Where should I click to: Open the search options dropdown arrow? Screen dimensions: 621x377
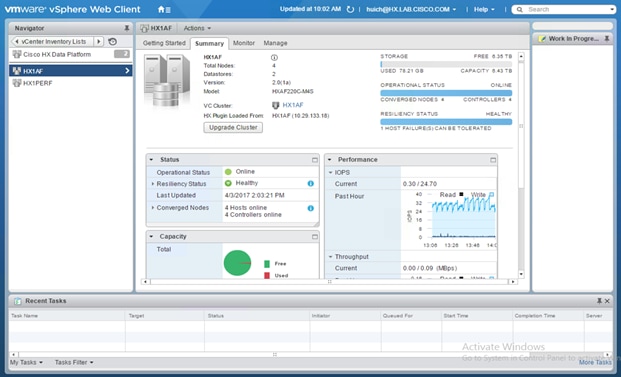tap(613, 10)
